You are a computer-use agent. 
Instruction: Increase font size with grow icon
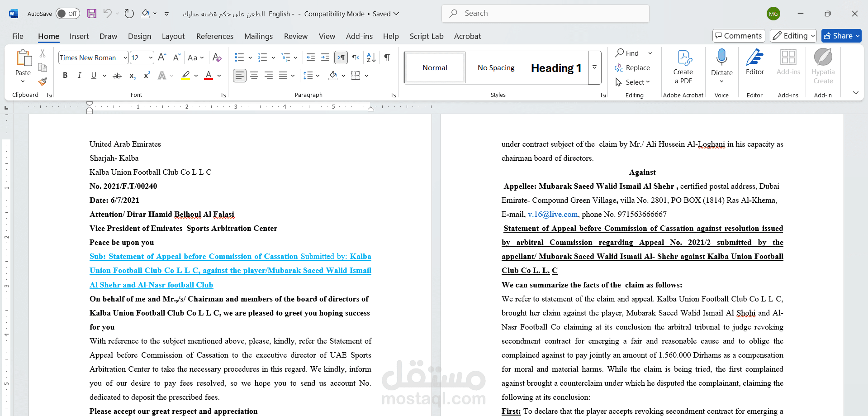pyautogui.click(x=162, y=57)
